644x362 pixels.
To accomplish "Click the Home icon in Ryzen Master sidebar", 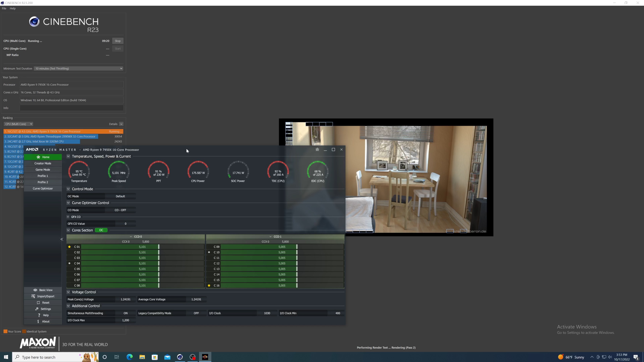I will (38, 157).
